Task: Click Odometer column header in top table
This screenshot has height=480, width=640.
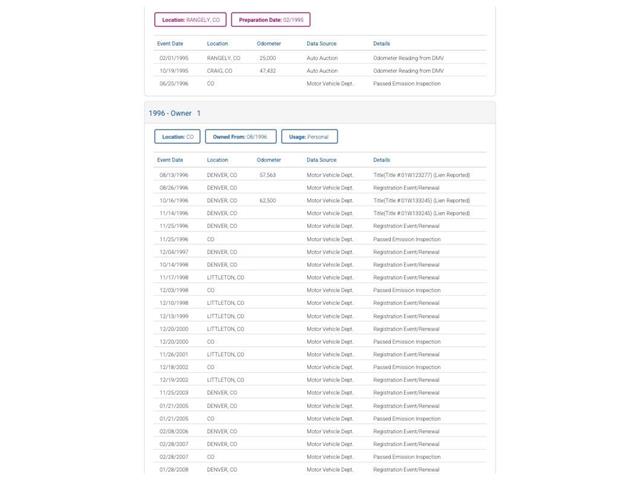Action: click(x=269, y=44)
